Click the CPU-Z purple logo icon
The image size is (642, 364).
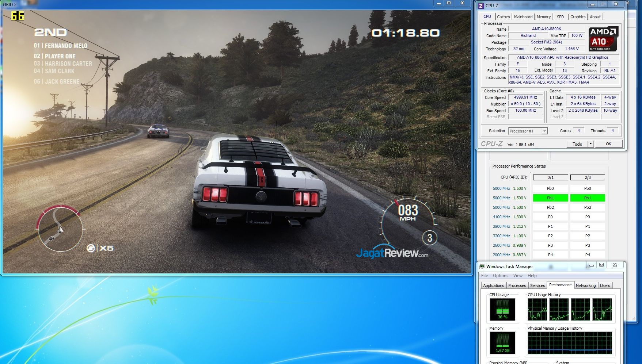pos(481,5)
